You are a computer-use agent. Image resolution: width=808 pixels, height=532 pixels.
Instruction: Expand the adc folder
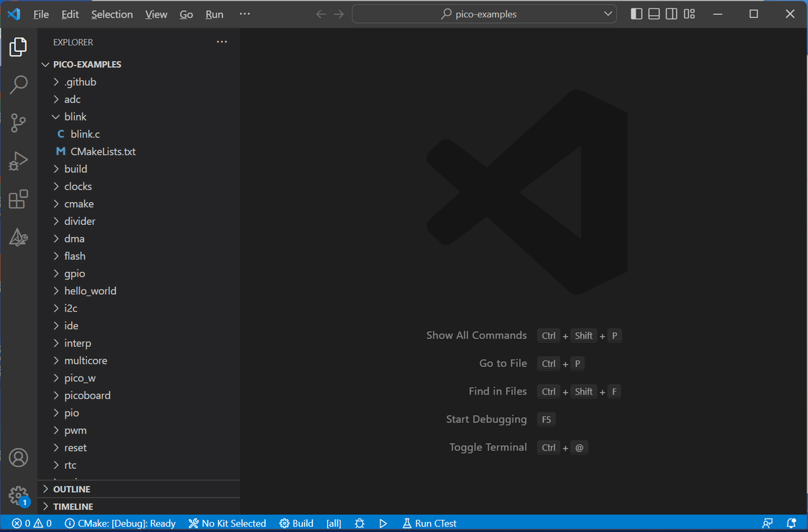click(x=139, y=100)
